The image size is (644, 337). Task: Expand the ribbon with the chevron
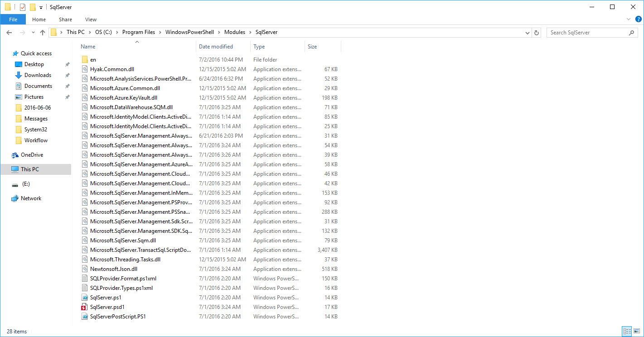pyautogui.click(x=629, y=19)
